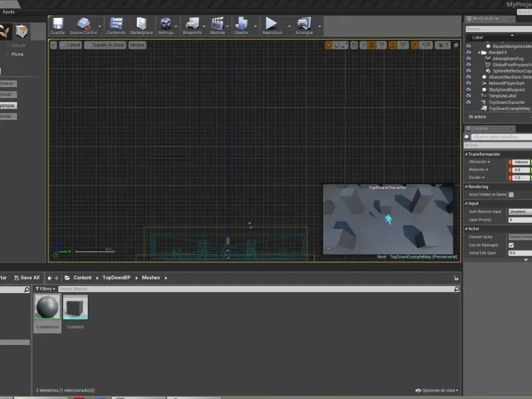Toggle surface snapping icon in viewport

pyautogui.click(x=363, y=45)
